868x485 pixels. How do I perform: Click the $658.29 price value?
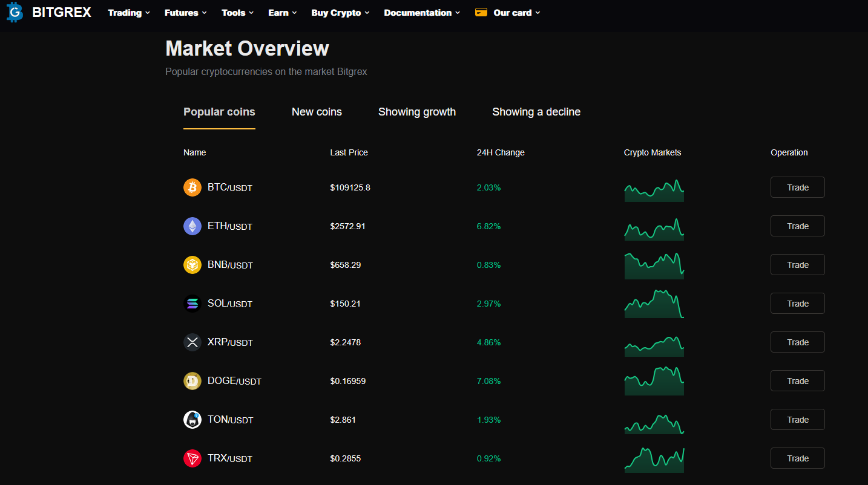345,265
